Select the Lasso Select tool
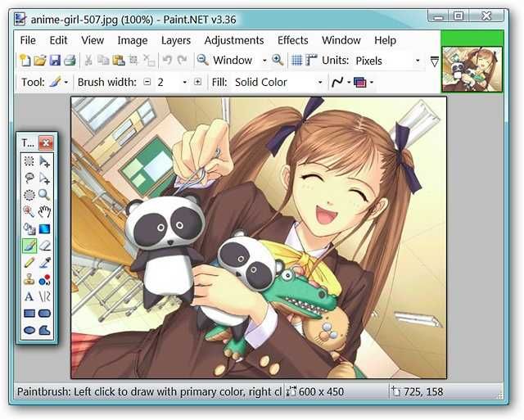The height and width of the screenshot is (420, 524). tap(29, 178)
